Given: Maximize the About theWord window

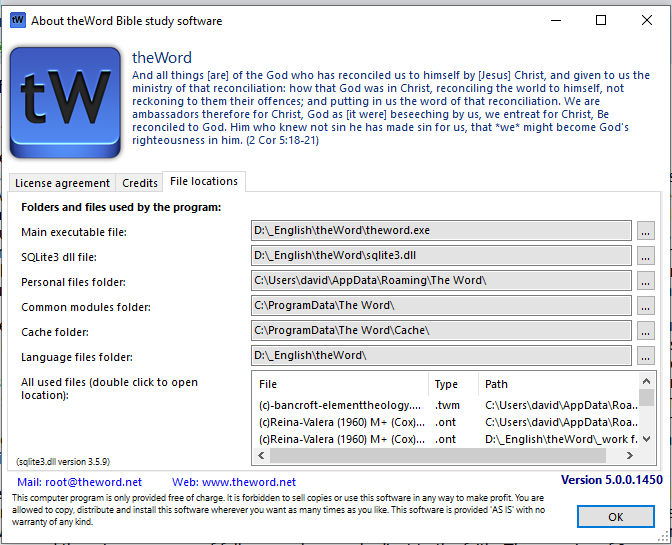Looking at the screenshot, I should click(601, 20).
